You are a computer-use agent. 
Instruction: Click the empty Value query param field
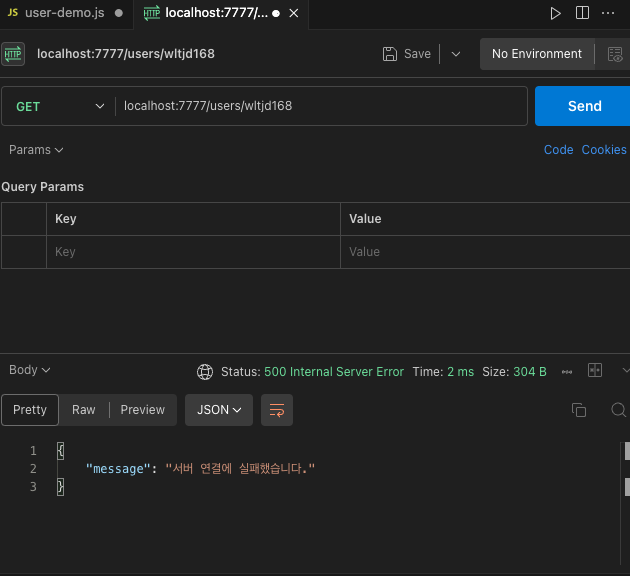click(x=485, y=252)
